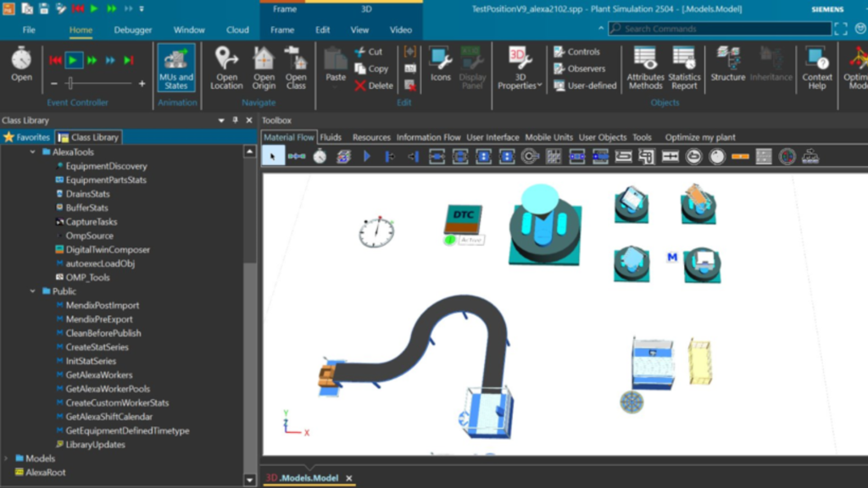Click the Paste button

tap(336, 65)
